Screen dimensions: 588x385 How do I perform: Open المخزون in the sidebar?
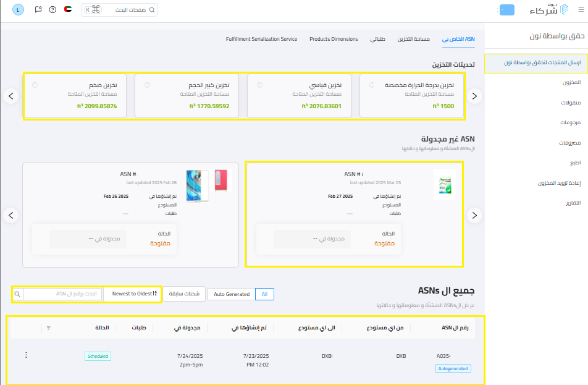pos(571,83)
